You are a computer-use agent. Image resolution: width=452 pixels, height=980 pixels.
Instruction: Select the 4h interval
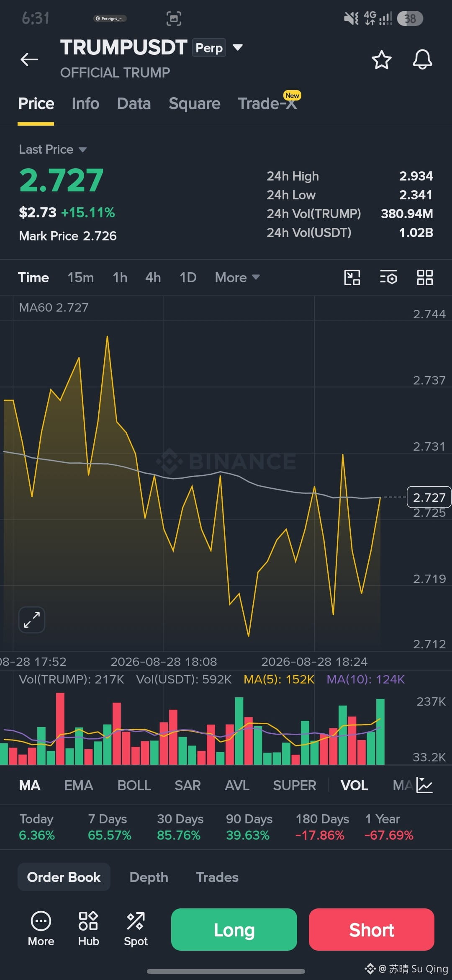[x=153, y=278]
